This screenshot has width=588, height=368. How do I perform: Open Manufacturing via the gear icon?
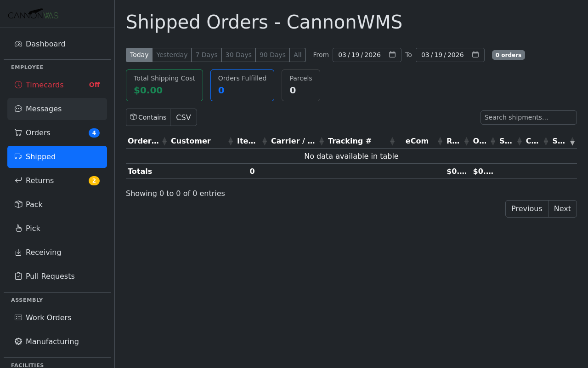point(18,341)
